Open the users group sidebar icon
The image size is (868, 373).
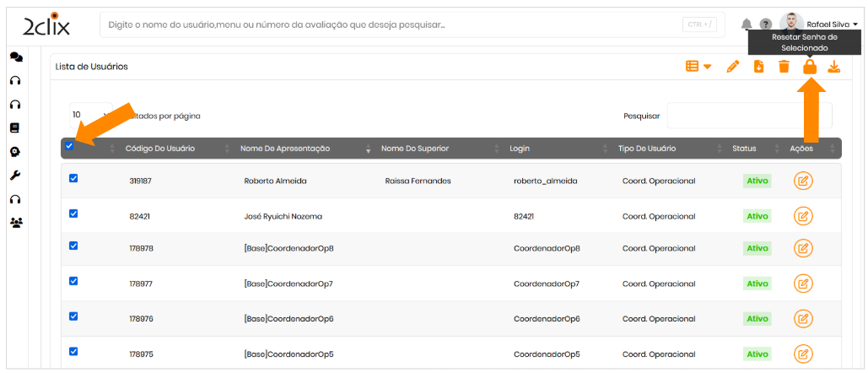pos(15,223)
